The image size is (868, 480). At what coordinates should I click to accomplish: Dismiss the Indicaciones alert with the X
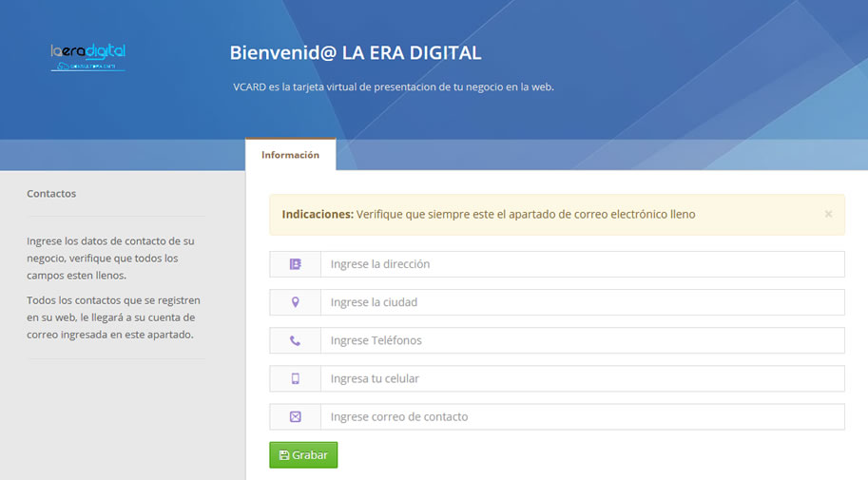[x=828, y=214]
